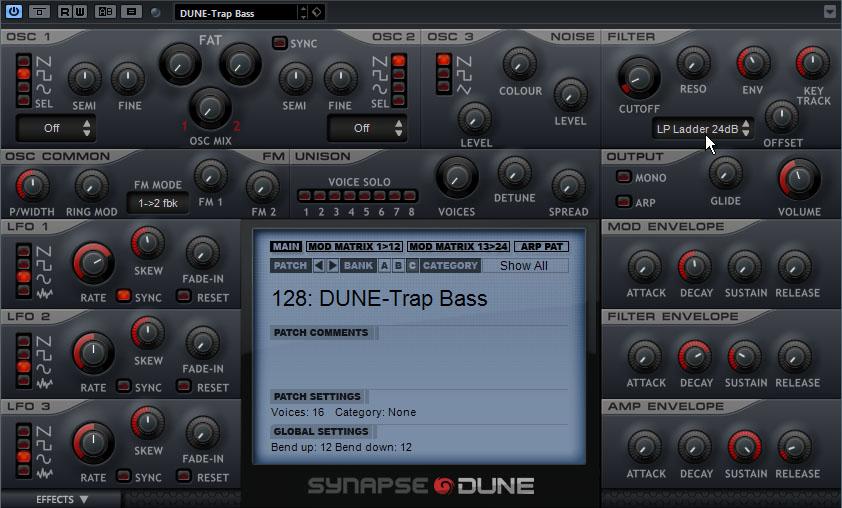Open LP Ladder 24dB filter type dropdown

pos(702,129)
